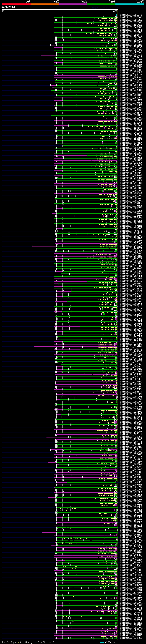This screenshot has height=644, width=146.
Task: Click the orange ~40% identity legend segment
Action: 45,4
